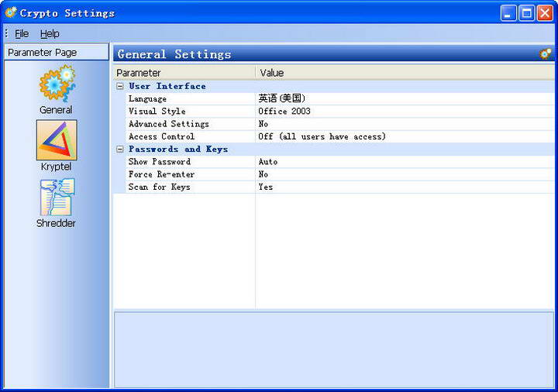Screen dimensions: 558x392
Task: Click the Parameter Page header tab
Action: (57, 52)
